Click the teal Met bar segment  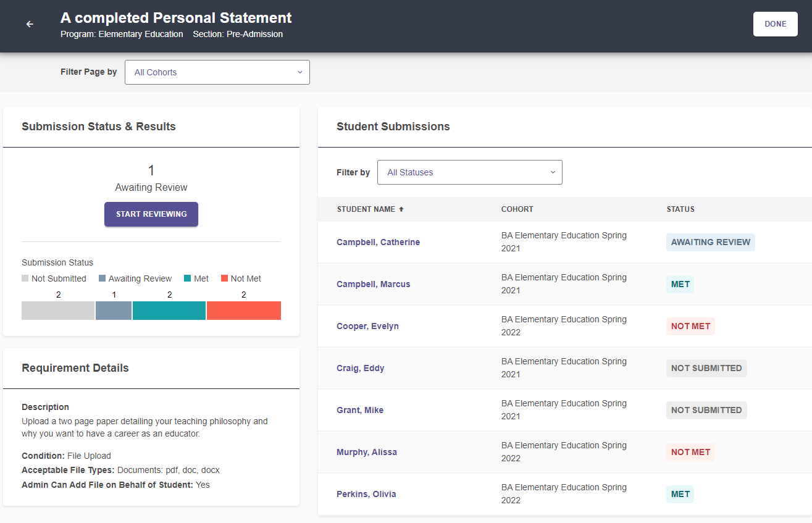click(x=169, y=311)
